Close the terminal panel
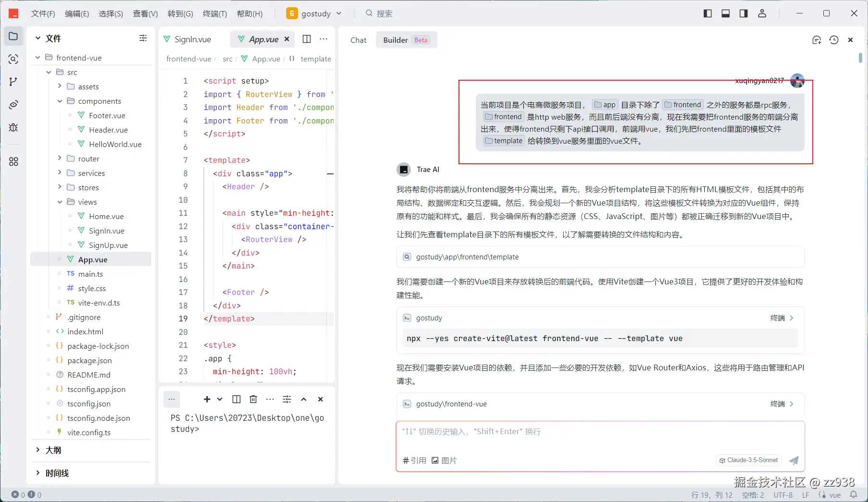This screenshot has width=868, height=502. click(321, 399)
